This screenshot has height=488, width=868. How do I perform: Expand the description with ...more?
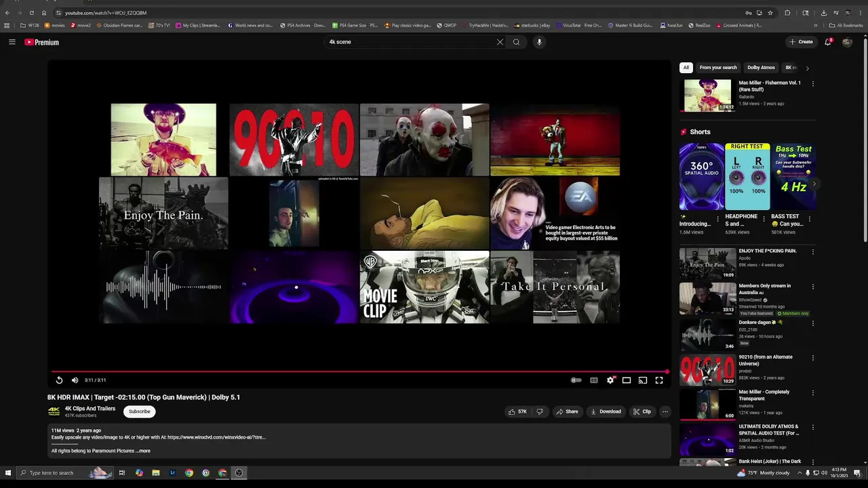pos(143,451)
